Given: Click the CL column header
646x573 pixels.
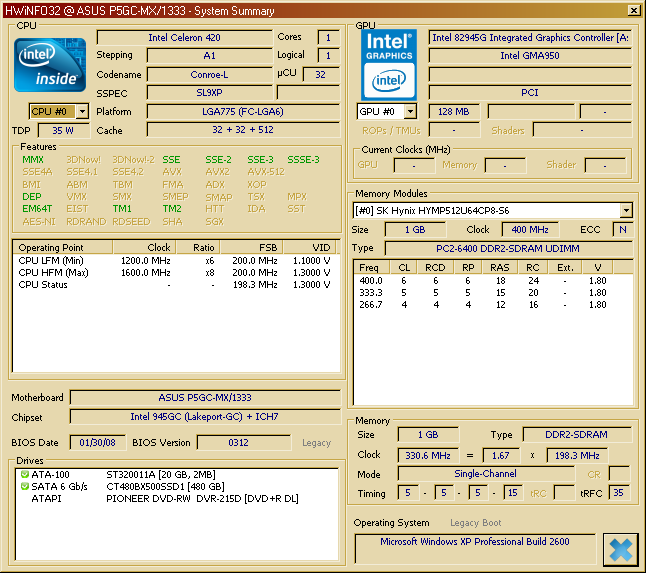Looking at the screenshot, I should click(403, 267).
